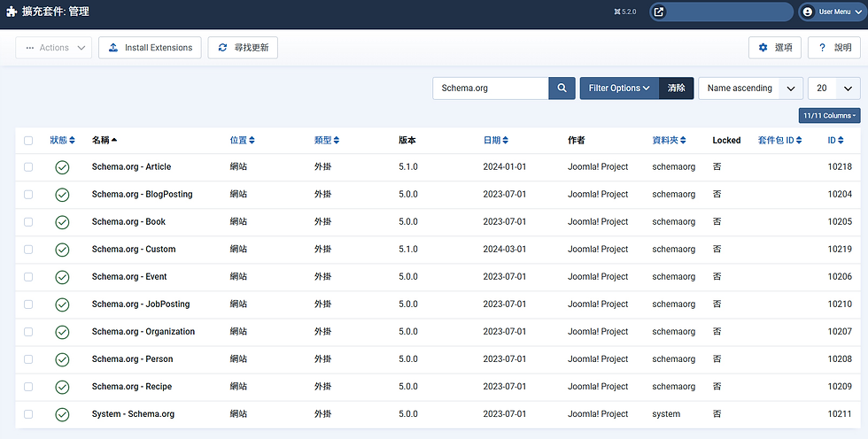Image resolution: width=868 pixels, height=439 pixels.
Task: Open the Joomla 5.2.0 version icon
Action: (617, 12)
